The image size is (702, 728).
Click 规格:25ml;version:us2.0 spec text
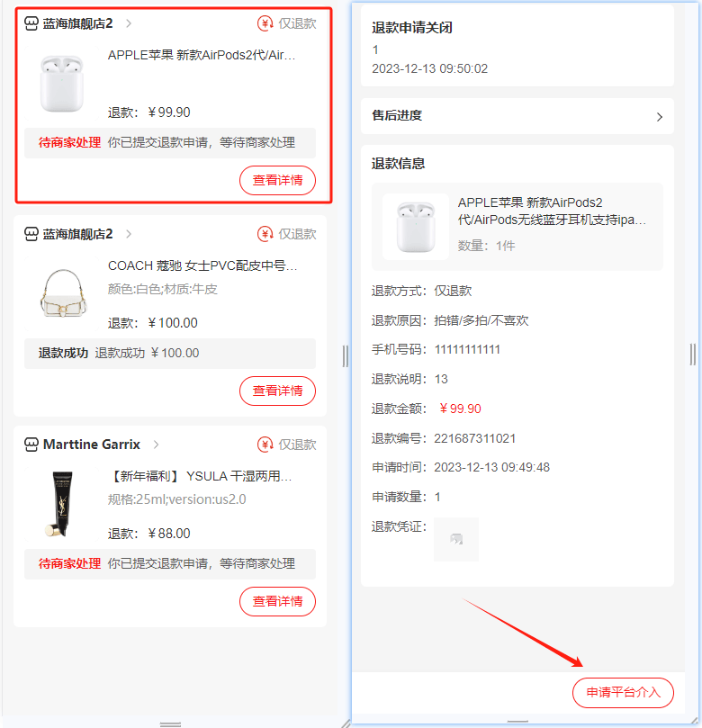[177, 499]
